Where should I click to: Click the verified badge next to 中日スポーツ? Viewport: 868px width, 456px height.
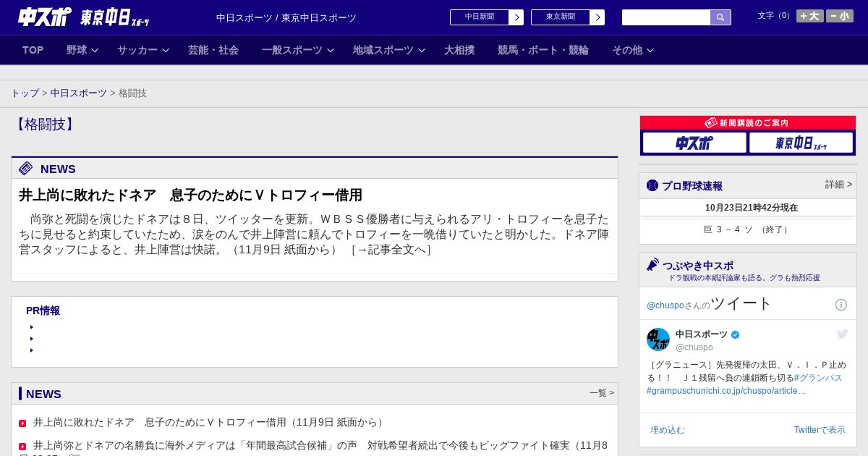pos(736,334)
